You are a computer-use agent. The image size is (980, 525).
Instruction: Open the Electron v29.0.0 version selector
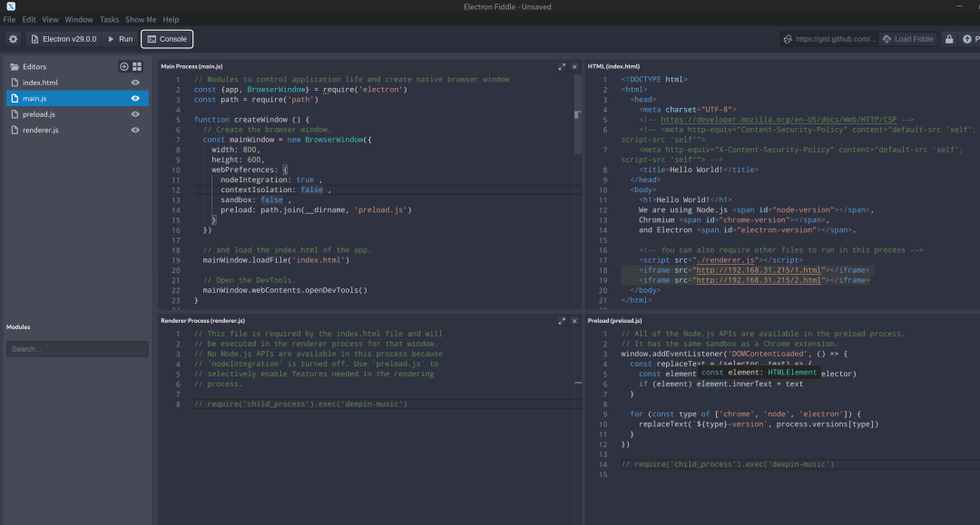tap(63, 39)
